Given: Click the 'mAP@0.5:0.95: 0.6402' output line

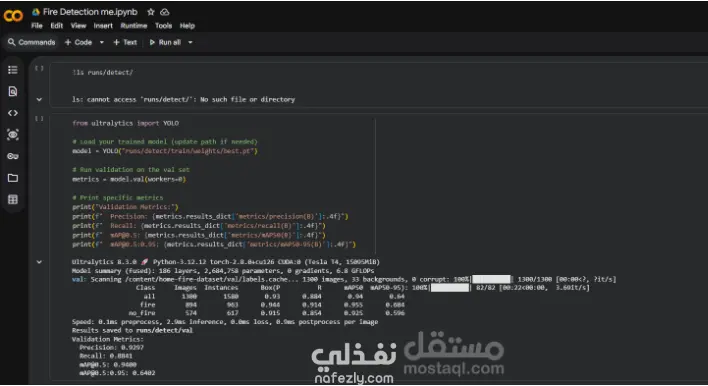Looking at the screenshot, I should 117,373.
